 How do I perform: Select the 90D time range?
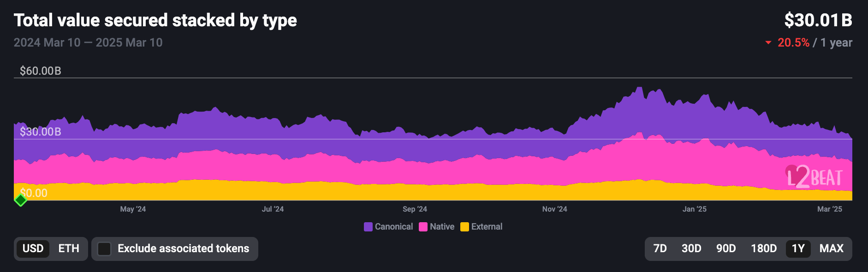pyautogui.click(x=726, y=248)
